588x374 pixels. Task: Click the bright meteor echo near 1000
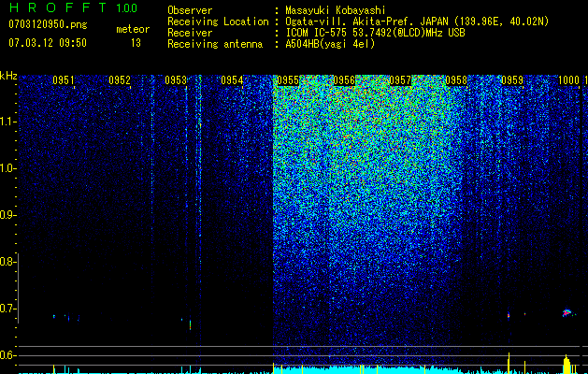[x=567, y=312]
